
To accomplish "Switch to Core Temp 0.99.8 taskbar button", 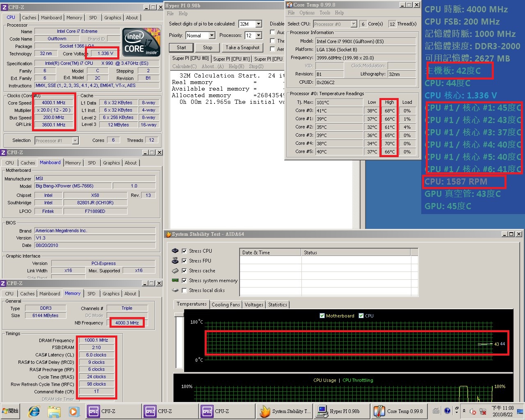I will [399, 411].
